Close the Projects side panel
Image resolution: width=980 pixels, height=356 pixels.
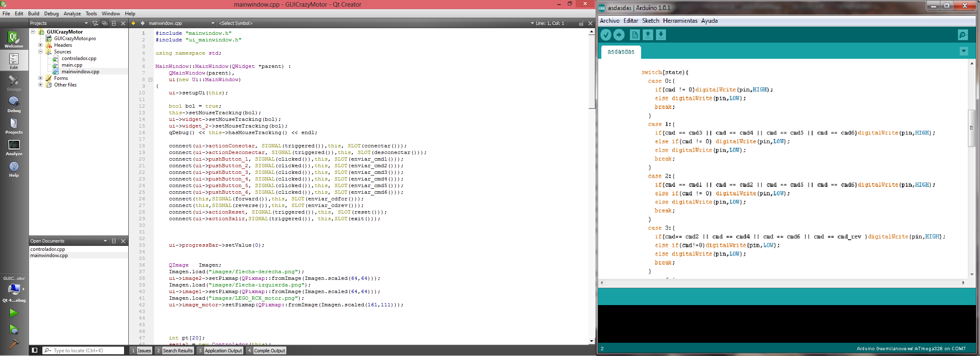123,23
